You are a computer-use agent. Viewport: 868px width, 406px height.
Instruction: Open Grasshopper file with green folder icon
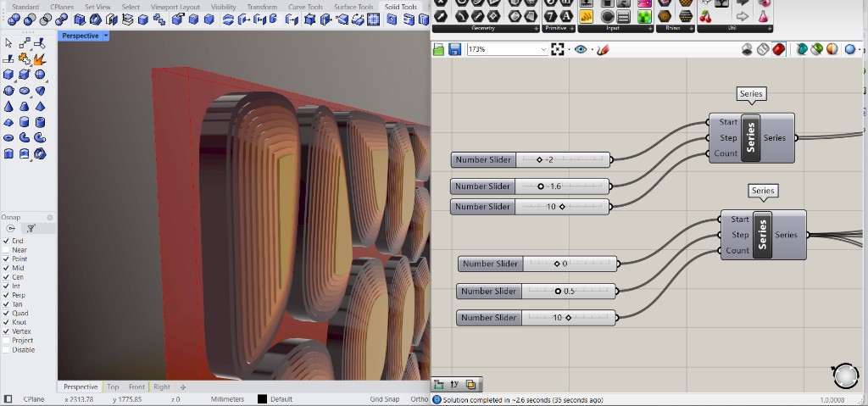coord(438,49)
